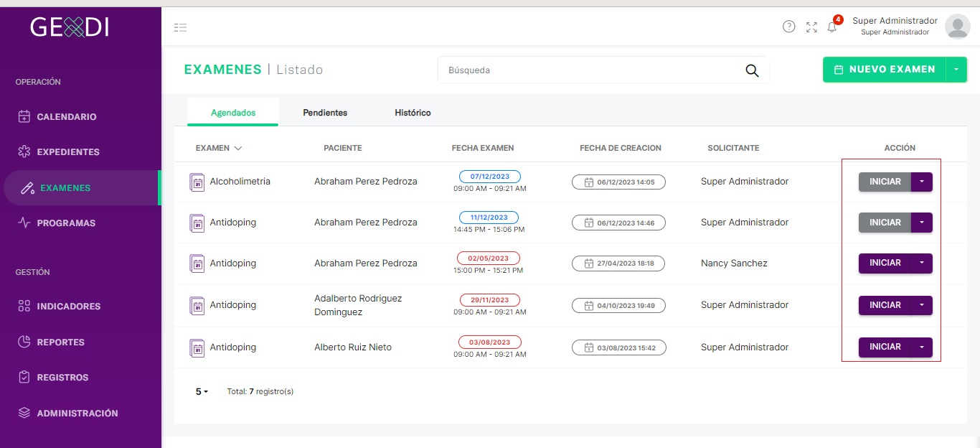Open action dropdown for Alcoholimetria row
Screen dimensions: 980x448
(922, 182)
